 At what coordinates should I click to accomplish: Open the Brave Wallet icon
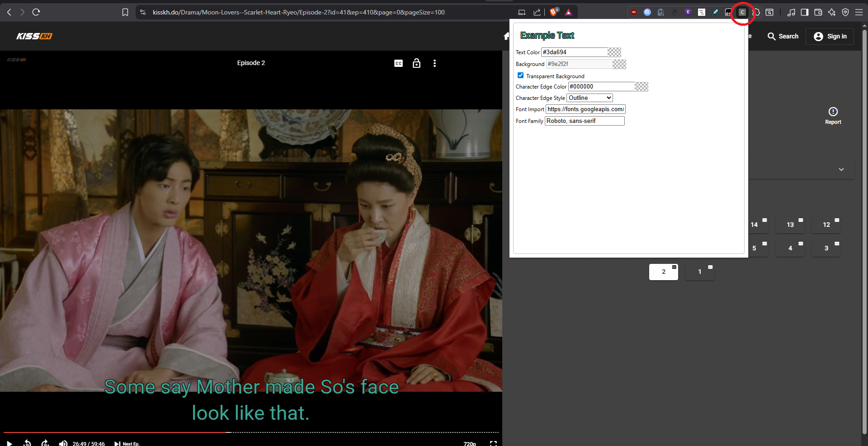point(818,12)
